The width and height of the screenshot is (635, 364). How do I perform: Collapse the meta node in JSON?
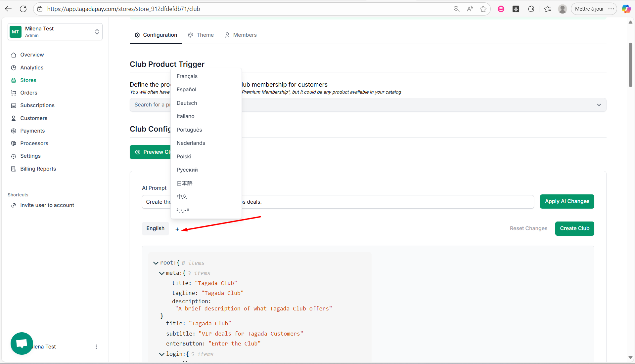(161, 273)
